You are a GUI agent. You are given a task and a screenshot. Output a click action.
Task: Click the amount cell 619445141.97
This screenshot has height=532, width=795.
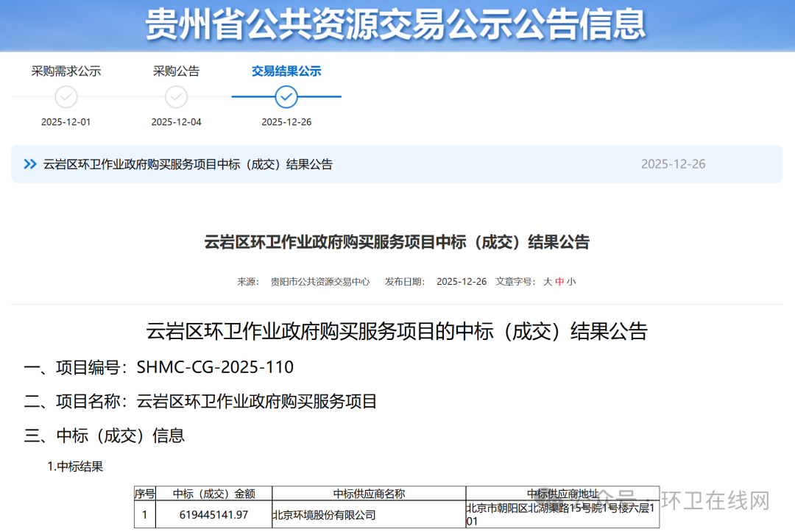(214, 515)
